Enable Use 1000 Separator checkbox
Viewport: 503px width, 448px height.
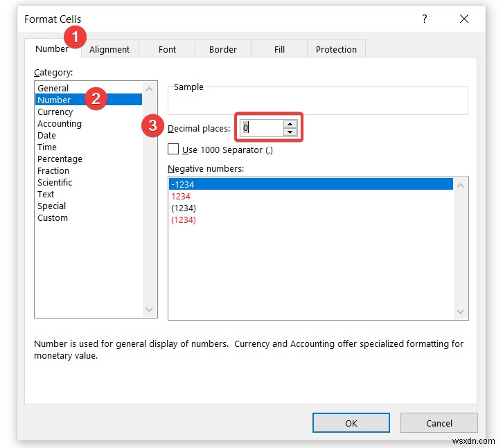173,149
